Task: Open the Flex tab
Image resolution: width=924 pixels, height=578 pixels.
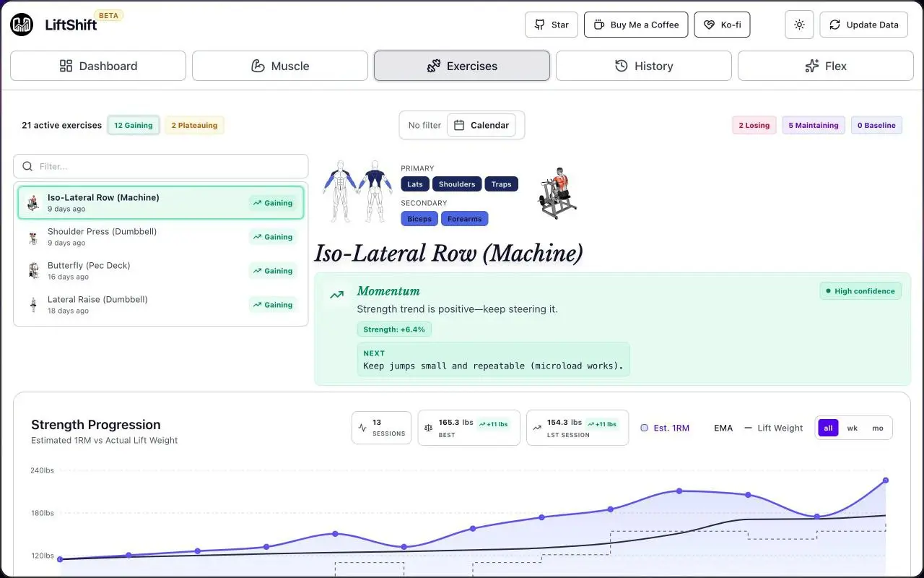Action: pyautogui.click(x=826, y=66)
